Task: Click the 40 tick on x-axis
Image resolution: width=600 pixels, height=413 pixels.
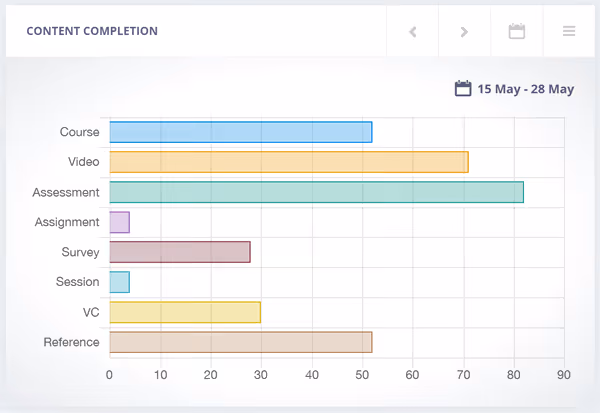Action: tap(312, 375)
